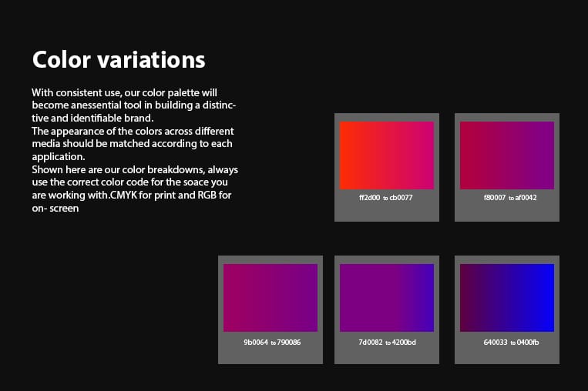Pick the purple-to-indigo gradient swatch 7d0082
This screenshot has width=588, height=391.
tap(386, 297)
